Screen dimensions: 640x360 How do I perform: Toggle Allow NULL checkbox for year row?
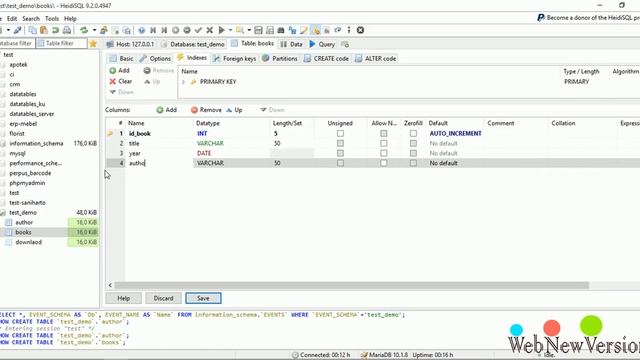(x=384, y=153)
